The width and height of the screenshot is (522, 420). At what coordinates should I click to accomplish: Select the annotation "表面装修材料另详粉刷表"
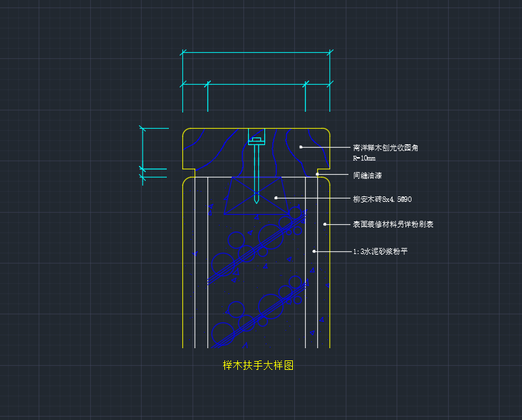[393, 224]
